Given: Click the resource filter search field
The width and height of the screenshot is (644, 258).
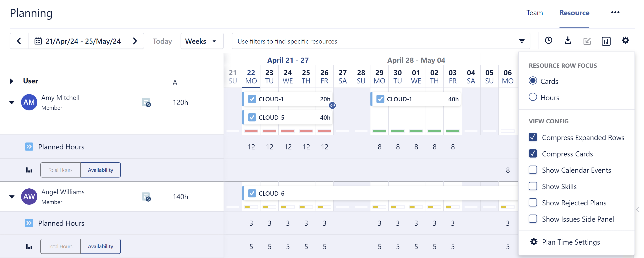Looking at the screenshot, I should (350, 41).
